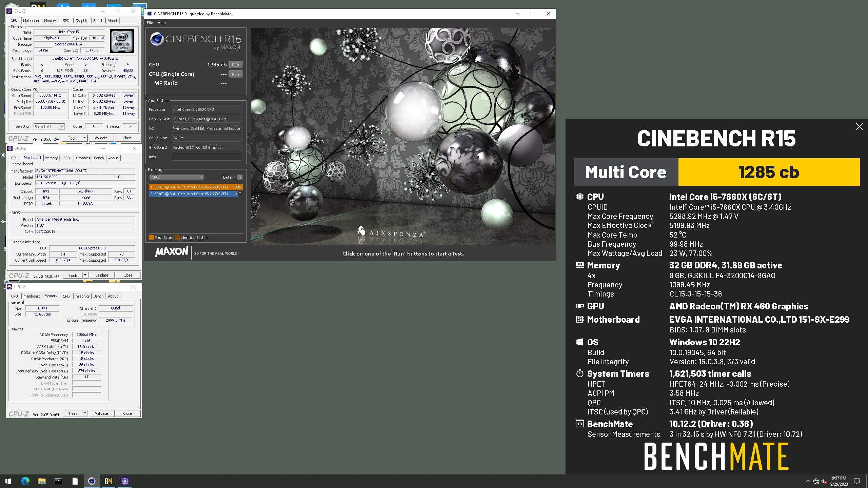Image resolution: width=868 pixels, height=488 pixels.
Task: Click the Cinebench R15 logo sphere
Action: pyautogui.click(x=157, y=39)
